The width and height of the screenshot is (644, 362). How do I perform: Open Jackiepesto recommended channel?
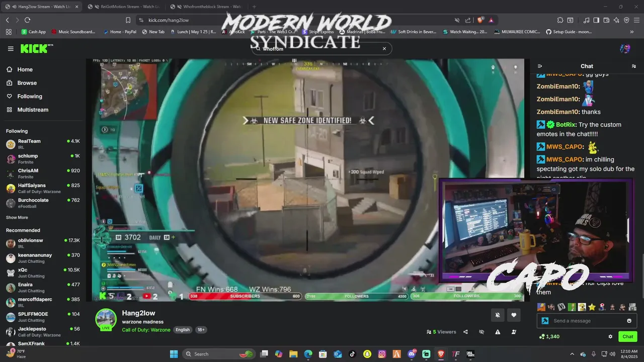click(43, 331)
